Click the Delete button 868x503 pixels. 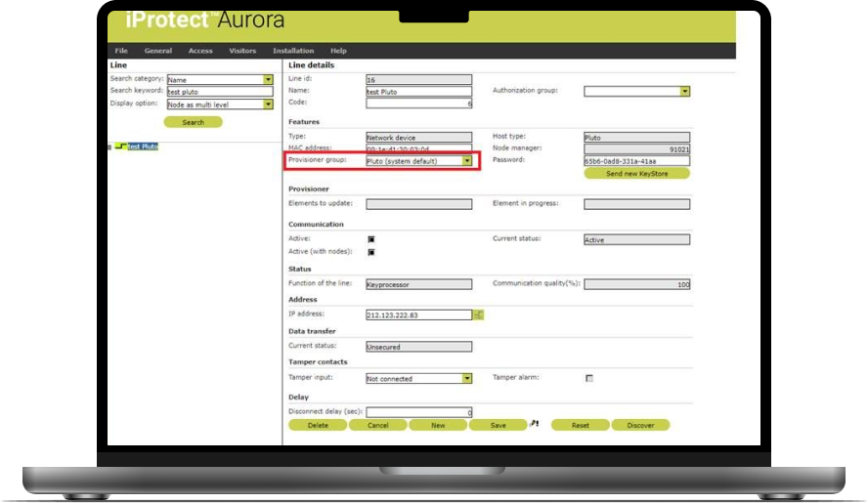coord(318,425)
